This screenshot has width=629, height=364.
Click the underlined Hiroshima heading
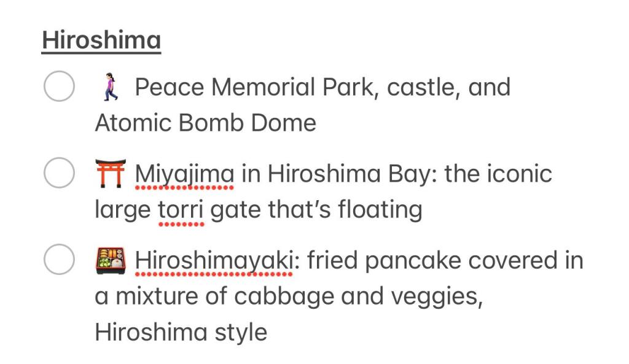coord(101,41)
